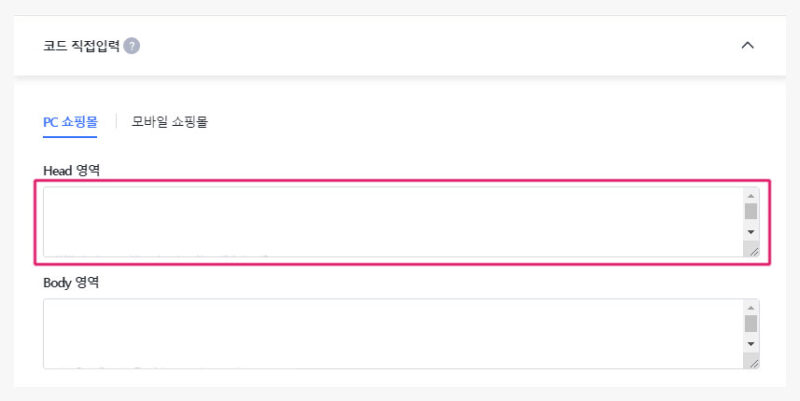Click the Head 영역 label

71,170
